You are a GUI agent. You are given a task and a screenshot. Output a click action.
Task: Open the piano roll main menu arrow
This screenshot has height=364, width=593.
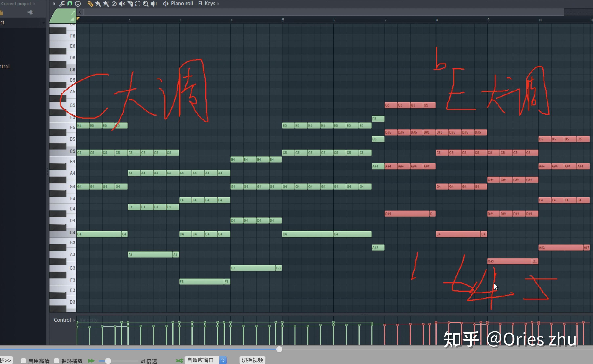click(x=54, y=4)
